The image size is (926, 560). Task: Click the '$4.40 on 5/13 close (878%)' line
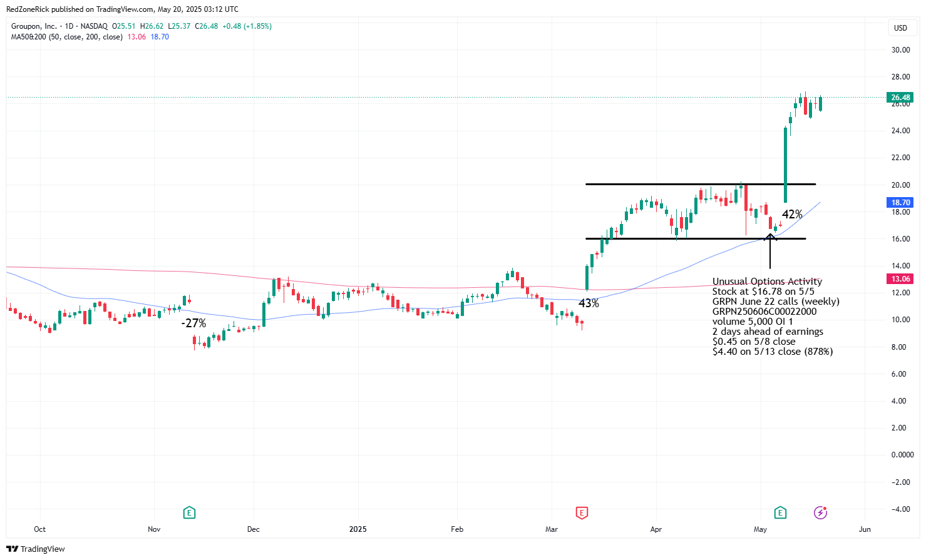point(773,352)
